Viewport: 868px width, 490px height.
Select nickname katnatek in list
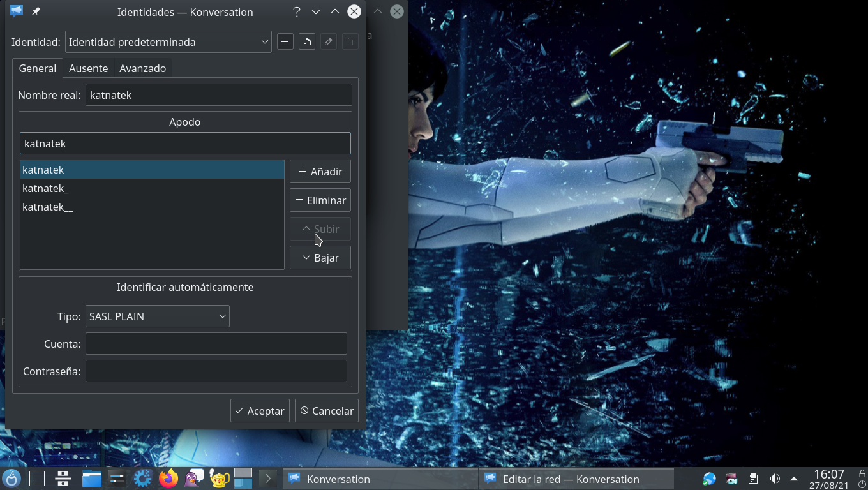[152, 170]
